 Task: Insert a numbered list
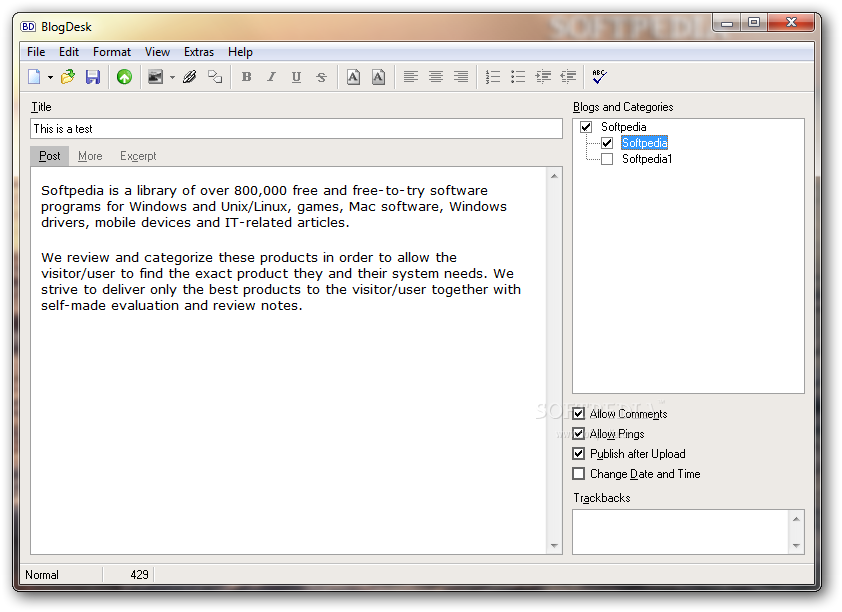pos(492,77)
